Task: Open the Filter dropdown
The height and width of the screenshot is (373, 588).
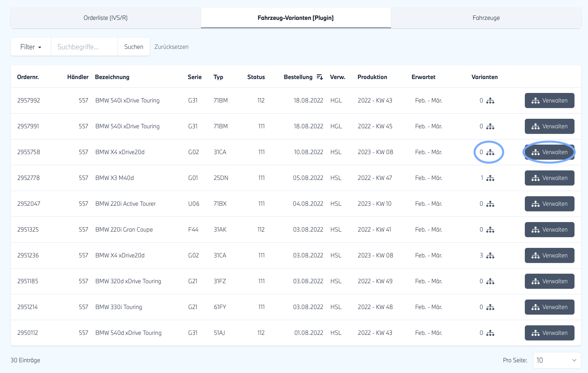Action: click(x=31, y=47)
